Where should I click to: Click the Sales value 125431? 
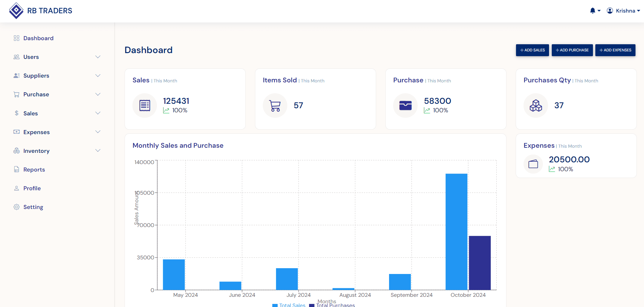[x=176, y=101]
